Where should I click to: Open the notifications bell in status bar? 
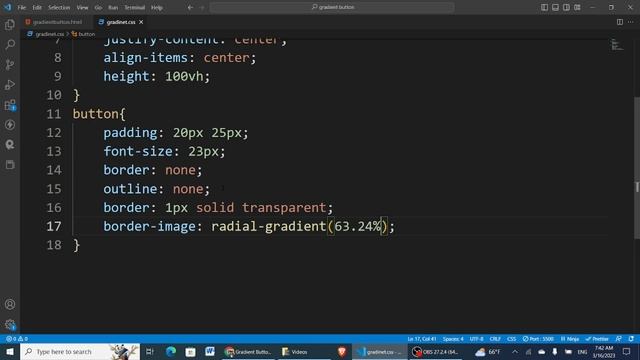631,339
